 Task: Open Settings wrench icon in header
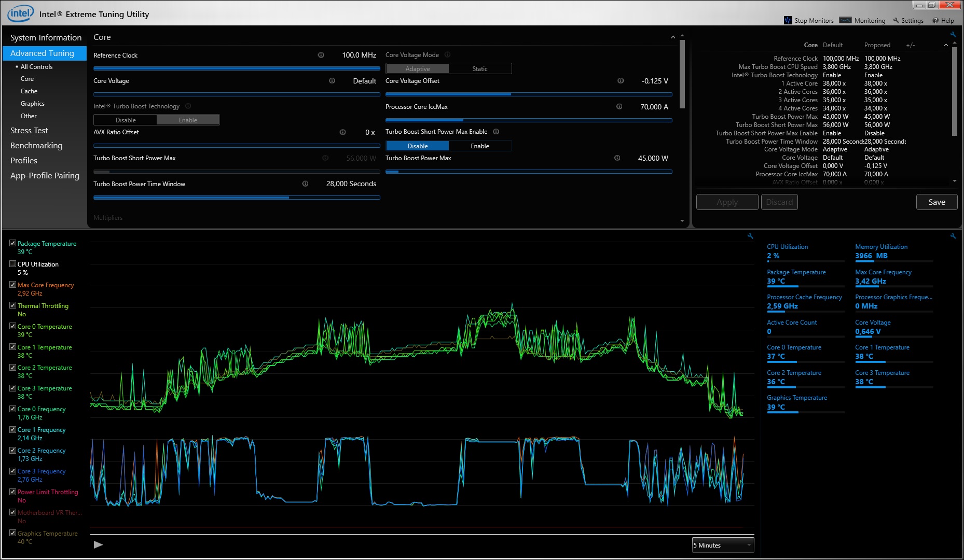(x=896, y=21)
